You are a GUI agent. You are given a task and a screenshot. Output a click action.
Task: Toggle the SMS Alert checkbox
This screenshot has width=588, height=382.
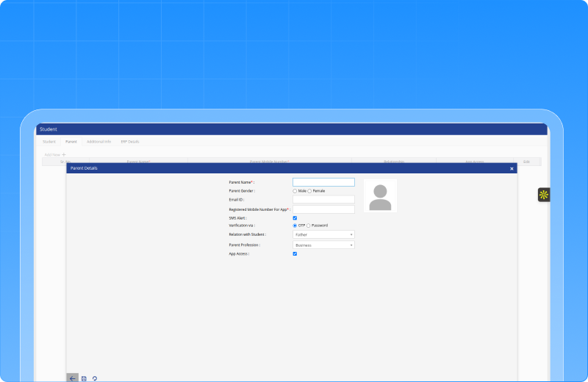295,218
